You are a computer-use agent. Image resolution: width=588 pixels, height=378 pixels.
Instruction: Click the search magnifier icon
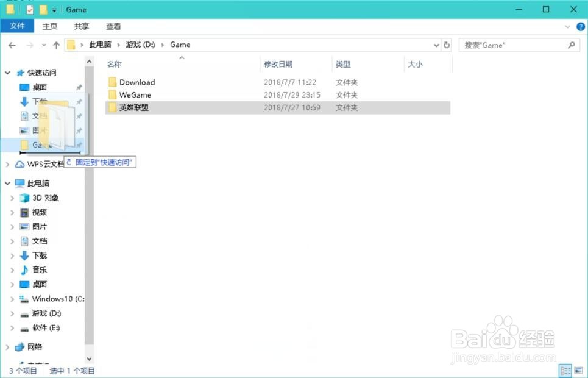[571, 45]
